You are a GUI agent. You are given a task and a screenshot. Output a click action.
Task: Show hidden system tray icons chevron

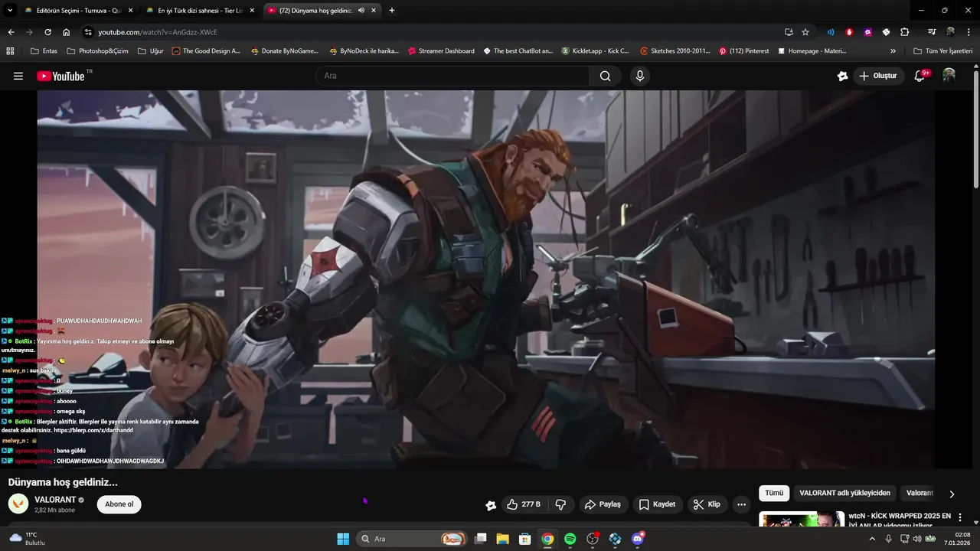tap(872, 539)
